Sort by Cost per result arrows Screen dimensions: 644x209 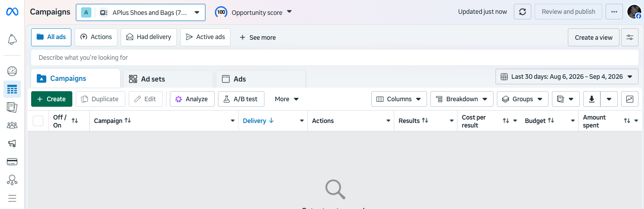click(x=506, y=121)
